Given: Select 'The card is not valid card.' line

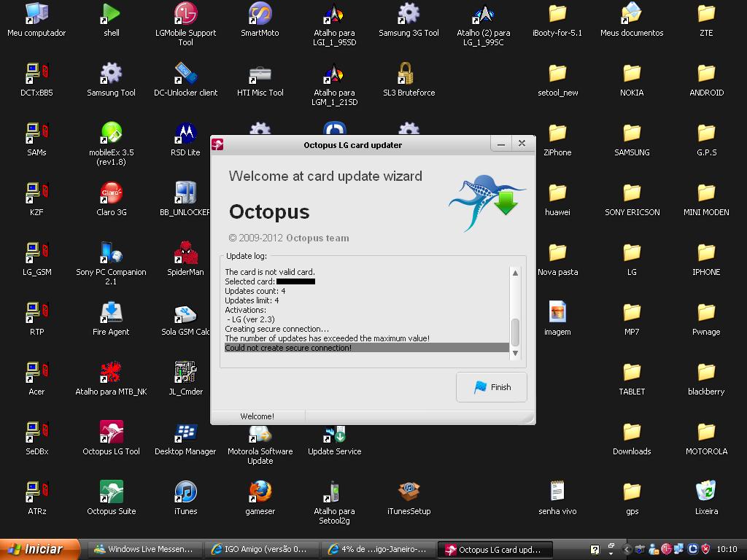Looking at the screenshot, I should click(270, 272).
